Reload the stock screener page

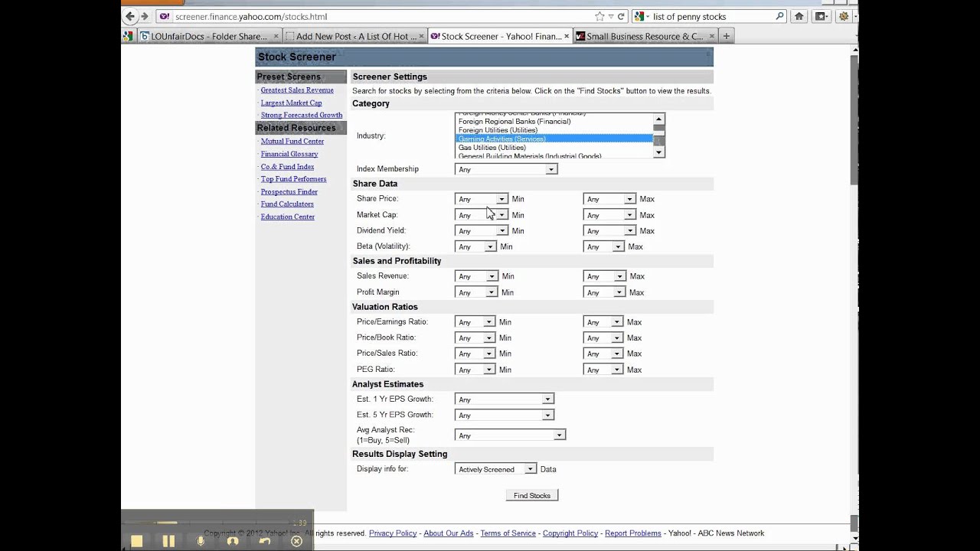coord(621,16)
